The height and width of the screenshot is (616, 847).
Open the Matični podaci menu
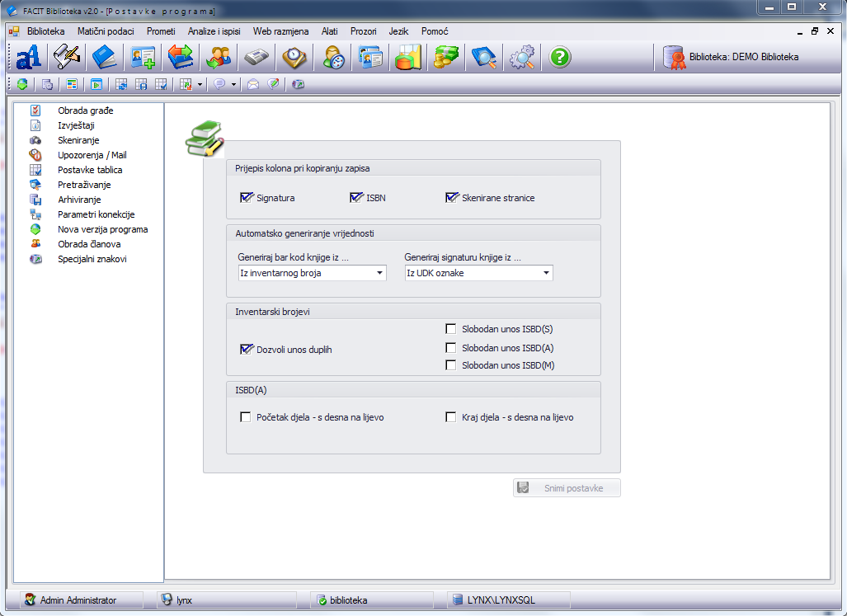tap(106, 31)
